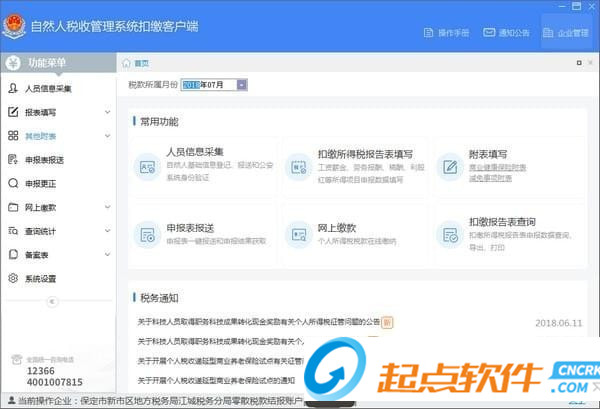Click the user icon beside 当前操作企业
The image size is (600, 409).
pyautogui.click(x=11, y=401)
